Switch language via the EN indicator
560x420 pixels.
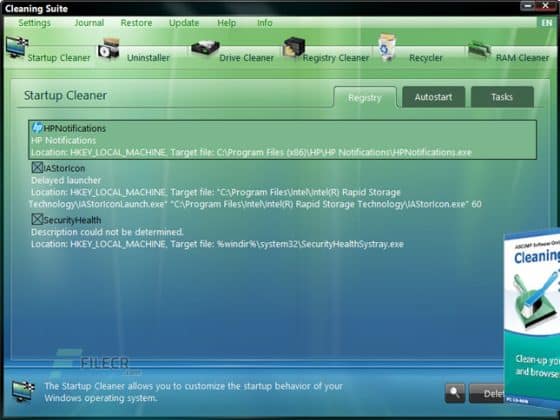(546, 23)
